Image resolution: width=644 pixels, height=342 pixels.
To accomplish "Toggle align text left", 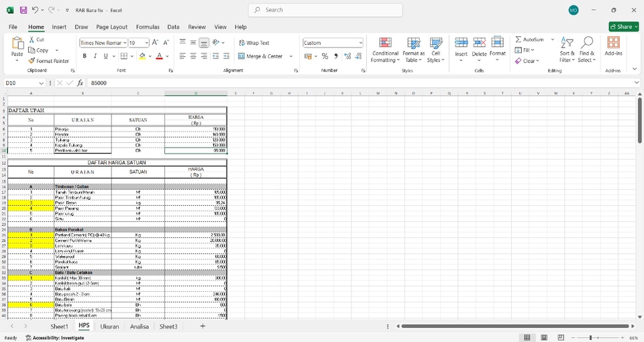I will [182, 56].
